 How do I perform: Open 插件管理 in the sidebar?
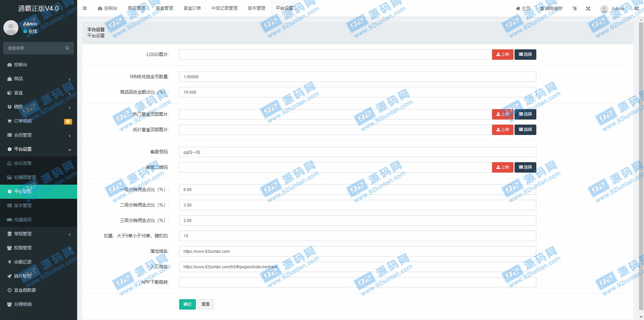click(x=39, y=276)
